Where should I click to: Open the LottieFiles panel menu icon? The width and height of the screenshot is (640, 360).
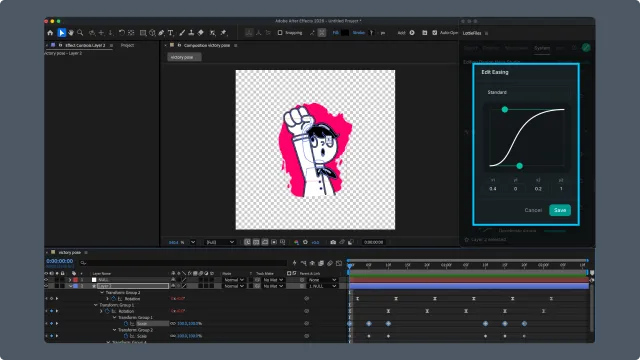[487, 33]
